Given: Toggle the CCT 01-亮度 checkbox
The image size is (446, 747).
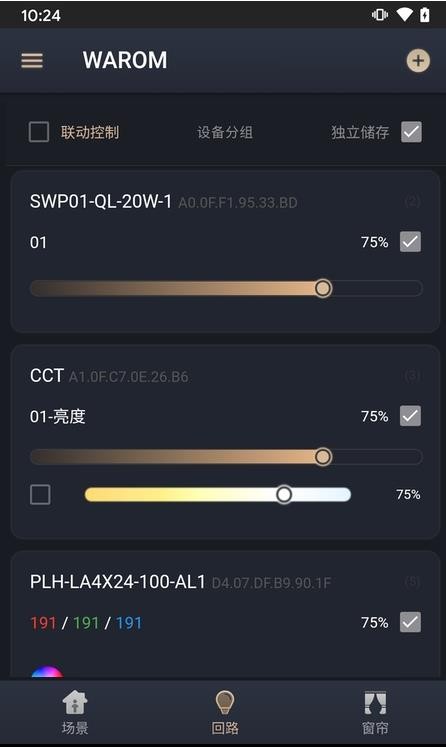Looking at the screenshot, I should pyautogui.click(x=410, y=416).
